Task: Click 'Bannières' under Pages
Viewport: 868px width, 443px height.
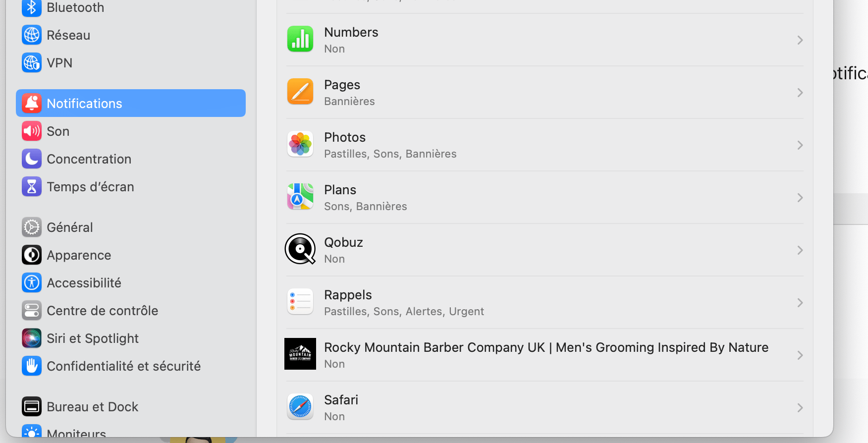Action: [x=349, y=101]
